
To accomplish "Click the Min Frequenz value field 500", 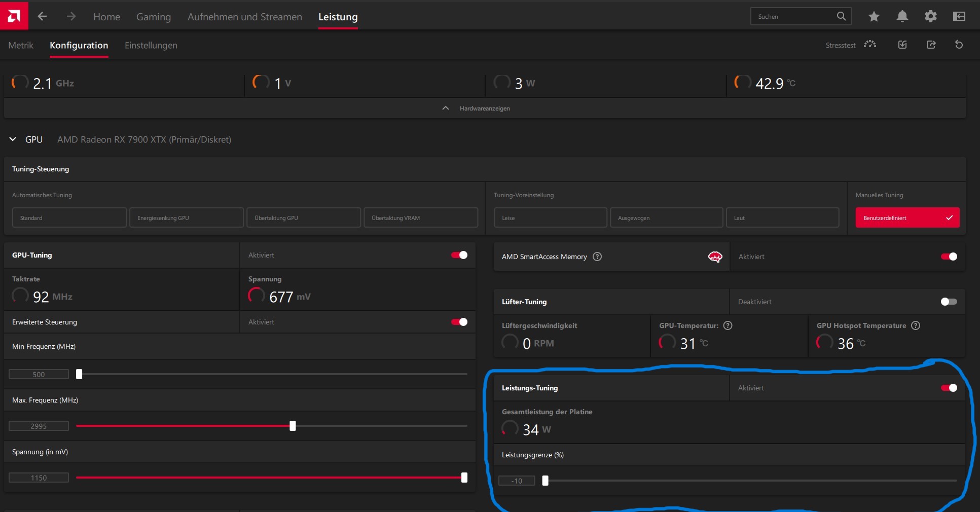I will pos(39,374).
